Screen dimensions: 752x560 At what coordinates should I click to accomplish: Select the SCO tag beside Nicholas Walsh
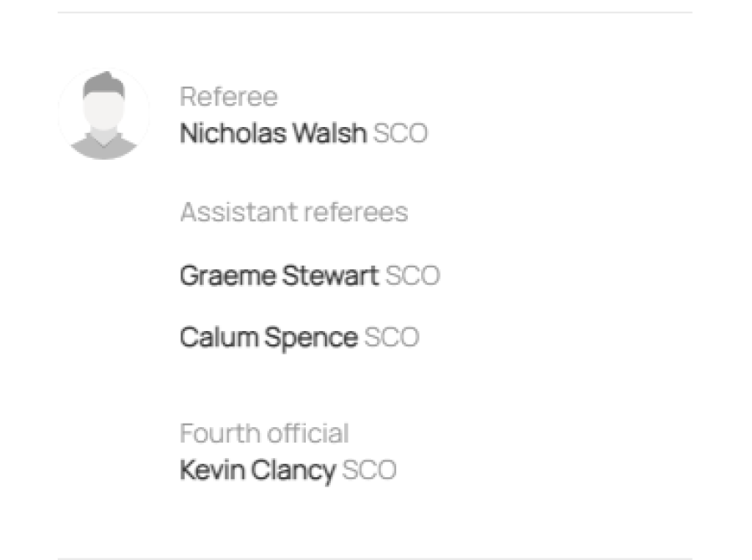click(400, 133)
